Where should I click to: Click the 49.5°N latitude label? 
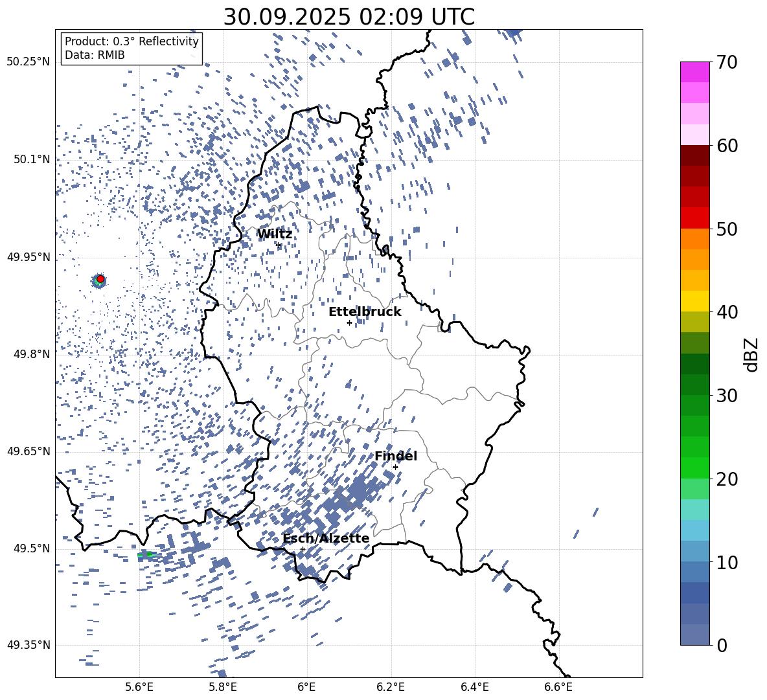32,548
